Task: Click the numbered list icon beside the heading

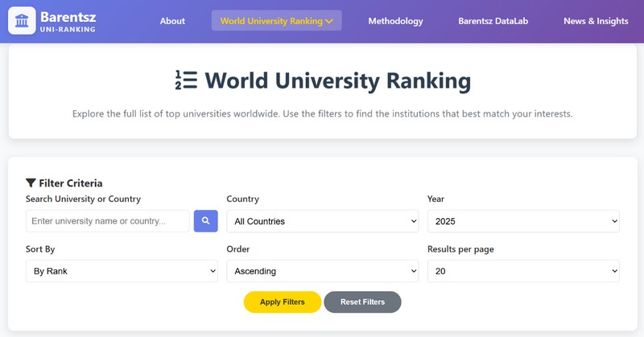Action: click(186, 80)
